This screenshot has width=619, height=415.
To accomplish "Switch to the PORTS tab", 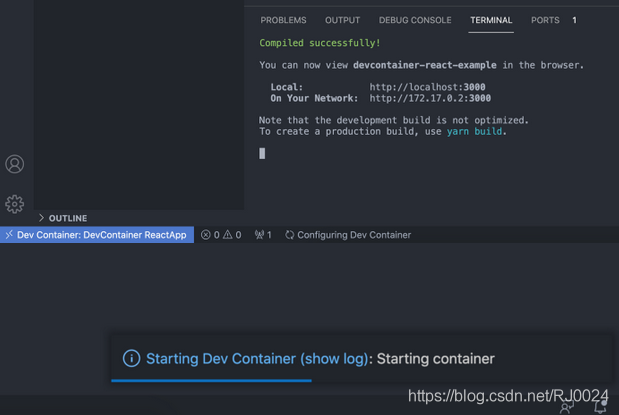I will tap(545, 20).
